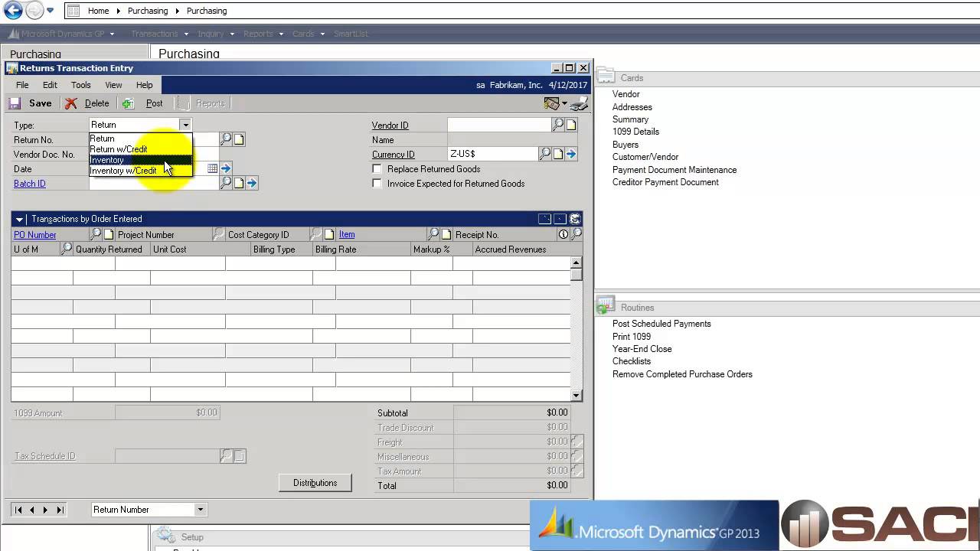
Task: Open the Return No. note icon
Action: pos(239,139)
